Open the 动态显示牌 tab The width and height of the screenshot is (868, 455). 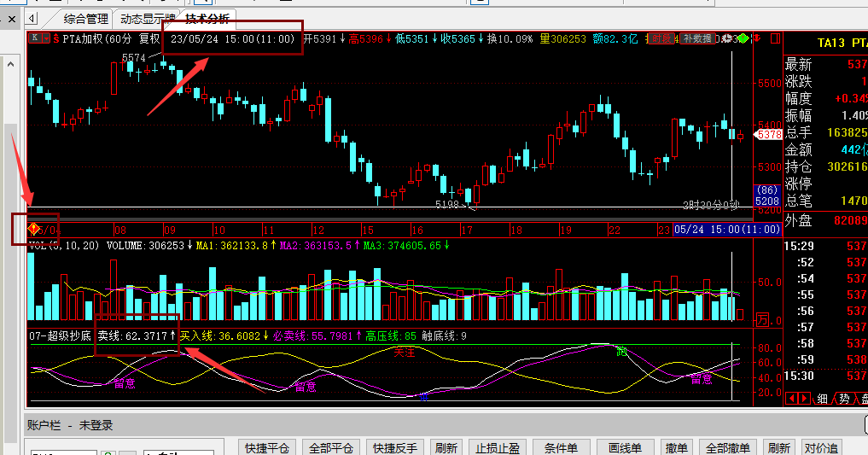click(148, 19)
